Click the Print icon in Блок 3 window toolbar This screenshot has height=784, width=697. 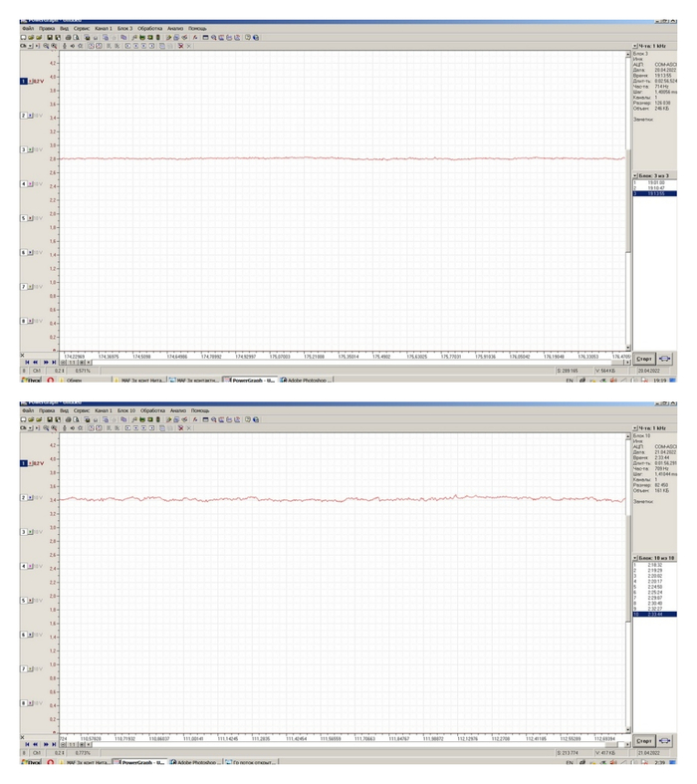pos(69,38)
